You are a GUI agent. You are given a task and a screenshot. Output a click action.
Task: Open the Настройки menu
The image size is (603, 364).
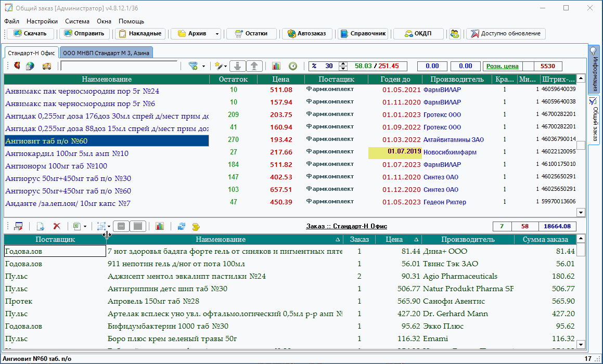42,21
